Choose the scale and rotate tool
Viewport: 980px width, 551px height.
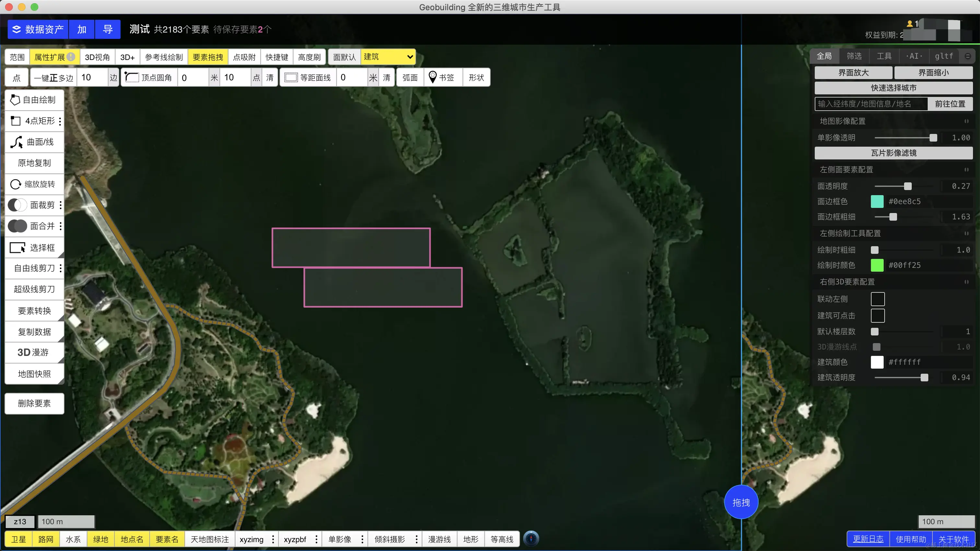tap(34, 184)
